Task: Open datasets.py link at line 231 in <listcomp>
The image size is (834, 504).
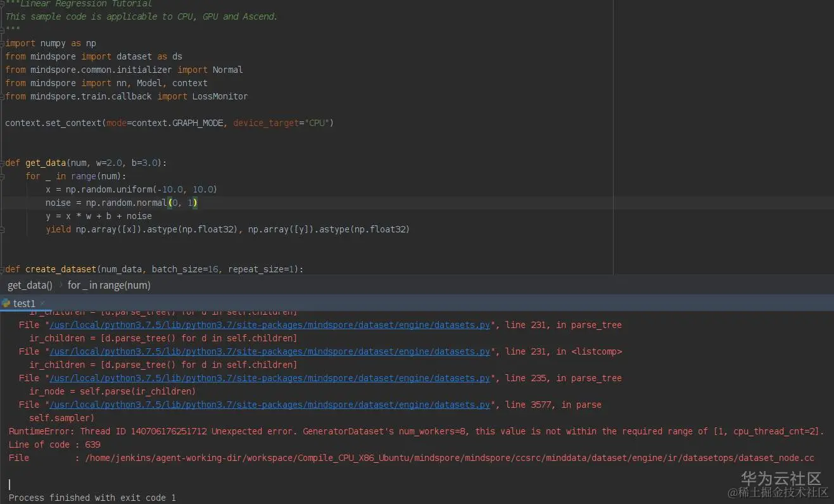Action: [270, 351]
